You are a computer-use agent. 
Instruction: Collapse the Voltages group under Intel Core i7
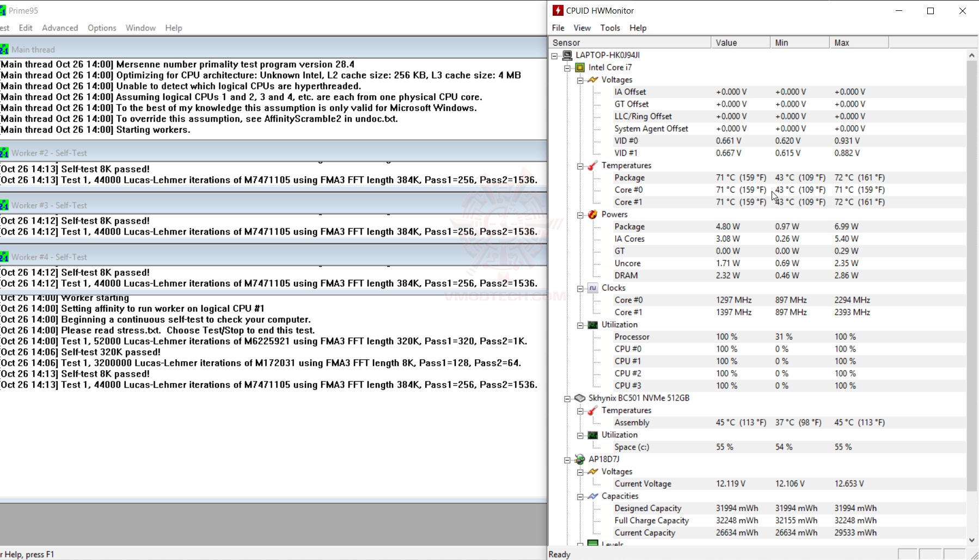click(x=580, y=80)
